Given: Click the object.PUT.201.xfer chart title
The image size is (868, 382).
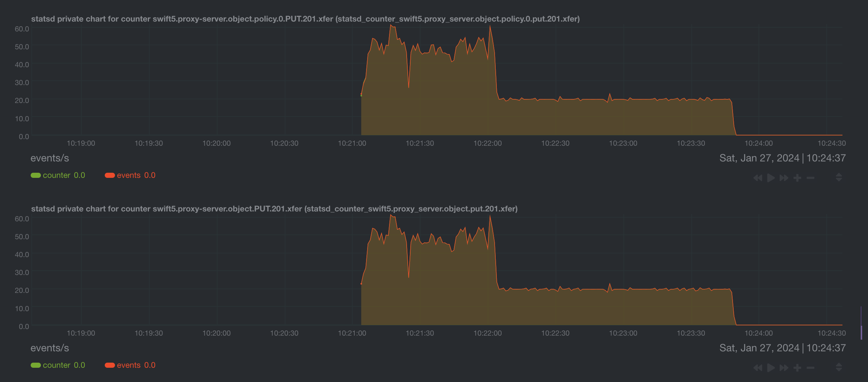Looking at the screenshot, I should [x=274, y=209].
